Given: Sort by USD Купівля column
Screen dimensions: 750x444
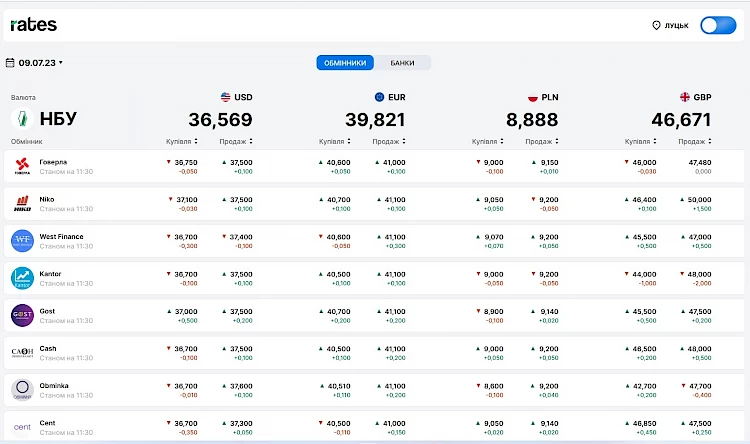Looking at the screenshot, I should point(182,141).
